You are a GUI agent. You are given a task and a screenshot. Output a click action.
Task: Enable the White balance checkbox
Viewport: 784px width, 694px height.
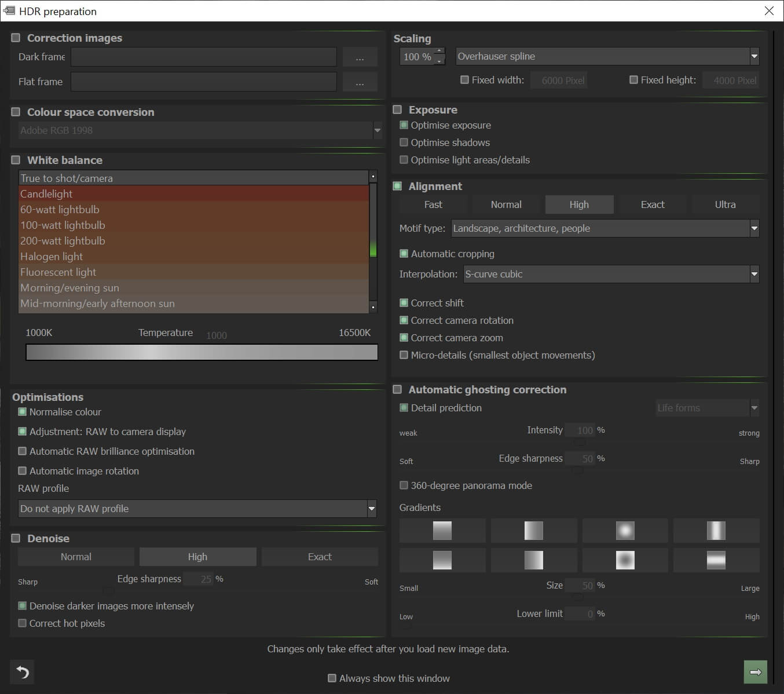pos(16,160)
